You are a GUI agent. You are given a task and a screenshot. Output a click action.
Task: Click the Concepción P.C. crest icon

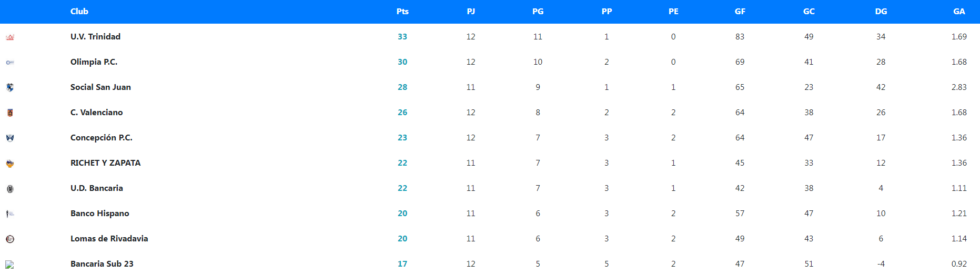(x=10, y=138)
